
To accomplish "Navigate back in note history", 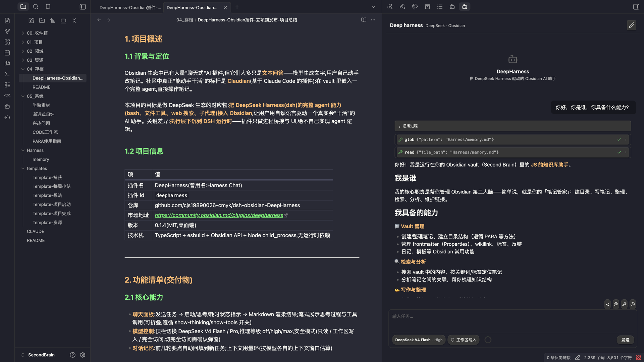I will coord(99,20).
